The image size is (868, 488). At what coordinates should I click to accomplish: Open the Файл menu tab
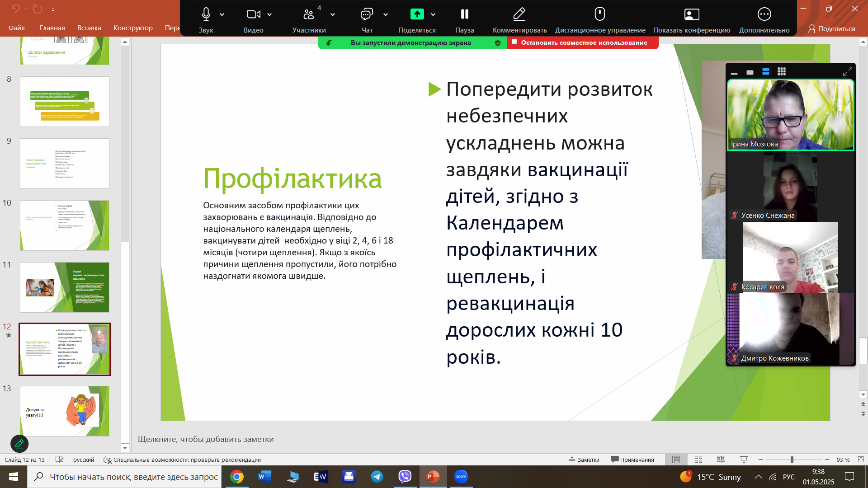[x=16, y=28]
